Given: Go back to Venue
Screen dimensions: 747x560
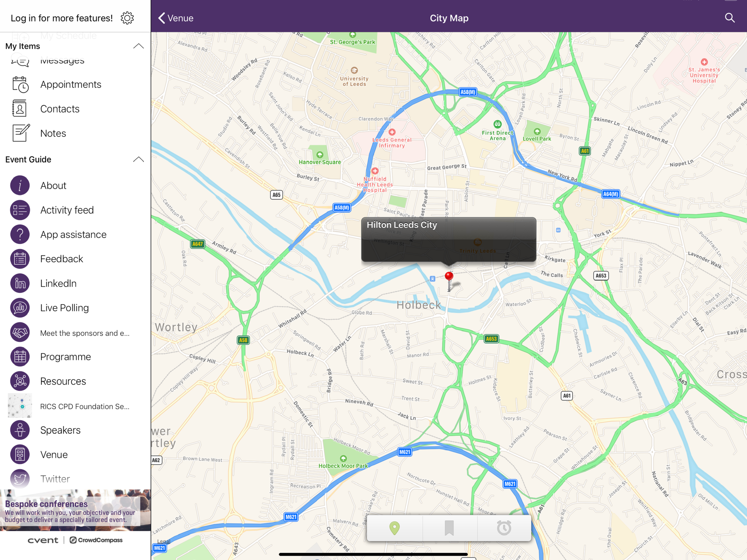Looking at the screenshot, I should pyautogui.click(x=176, y=18).
